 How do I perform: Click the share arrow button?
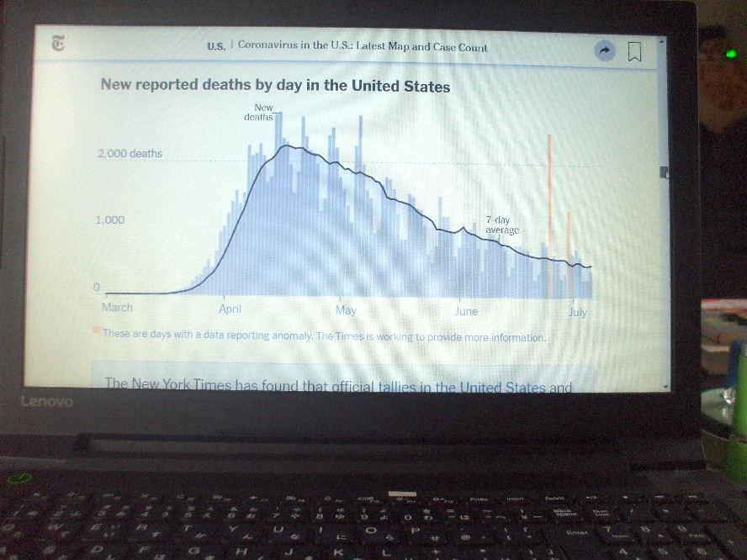click(x=605, y=51)
